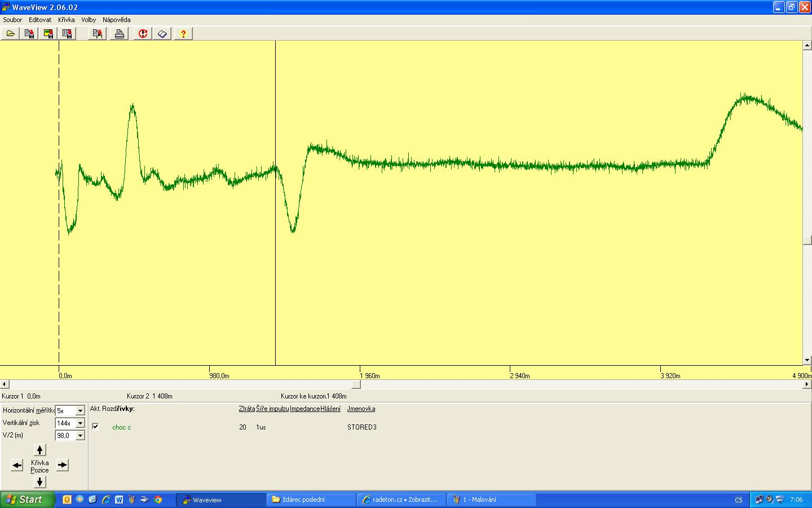Open the Křivka menu
Viewport: 812px width, 508px height.
(66, 20)
